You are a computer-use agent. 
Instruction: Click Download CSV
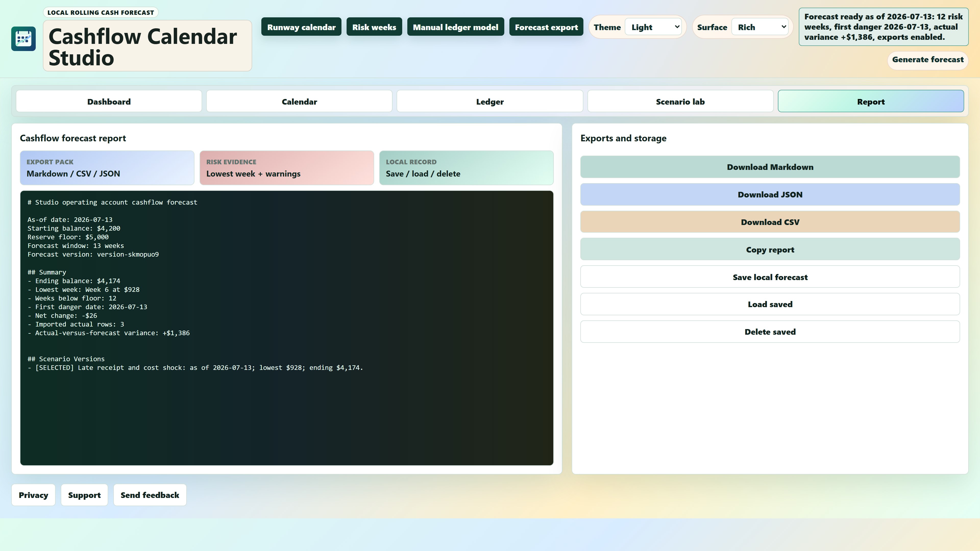click(x=770, y=222)
